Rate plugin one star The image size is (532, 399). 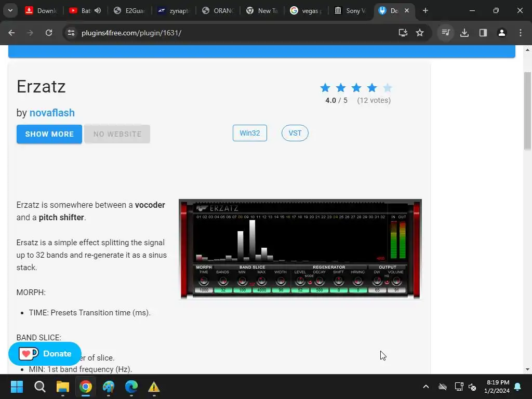[x=325, y=88]
